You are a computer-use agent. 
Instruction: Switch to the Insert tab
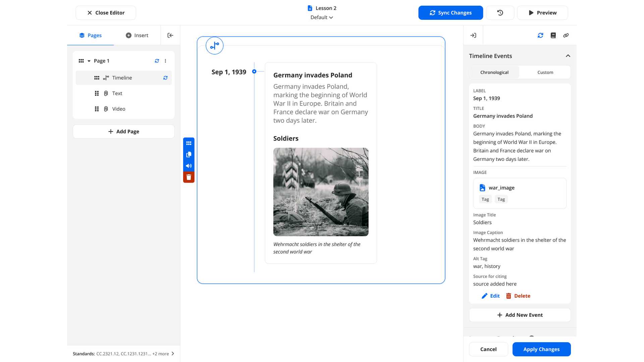[137, 35]
